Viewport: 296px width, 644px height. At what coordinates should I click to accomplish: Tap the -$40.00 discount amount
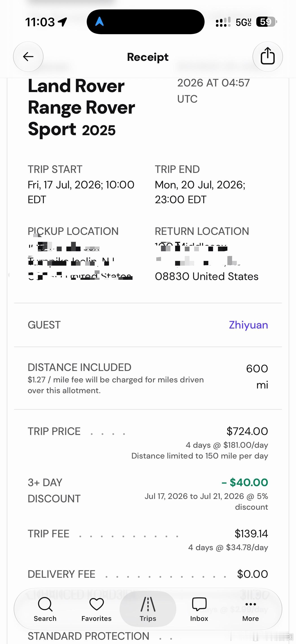pyautogui.click(x=245, y=482)
